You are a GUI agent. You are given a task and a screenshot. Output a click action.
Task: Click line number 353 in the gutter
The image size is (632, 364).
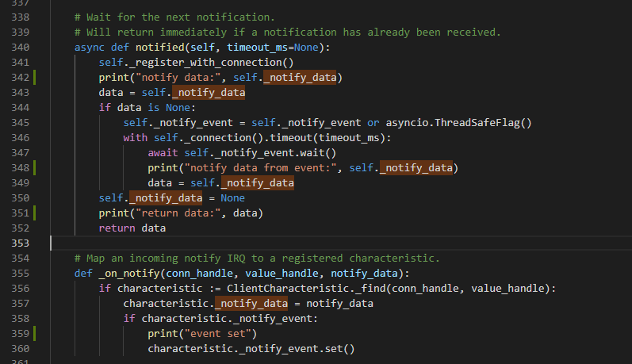click(20, 243)
